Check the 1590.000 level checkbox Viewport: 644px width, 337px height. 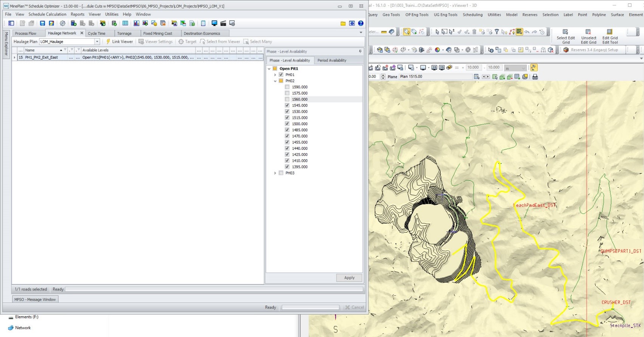coord(287,87)
